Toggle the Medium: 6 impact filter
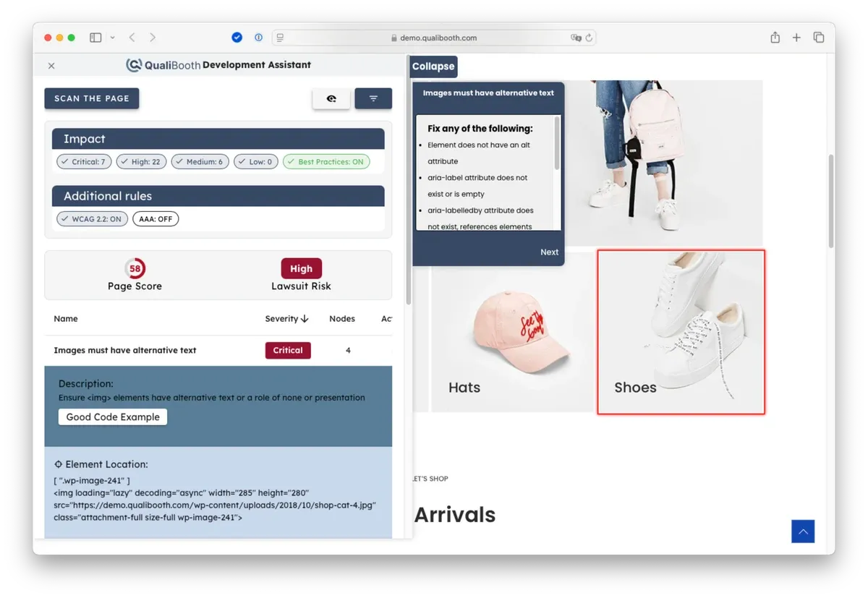868x598 pixels. point(200,162)
